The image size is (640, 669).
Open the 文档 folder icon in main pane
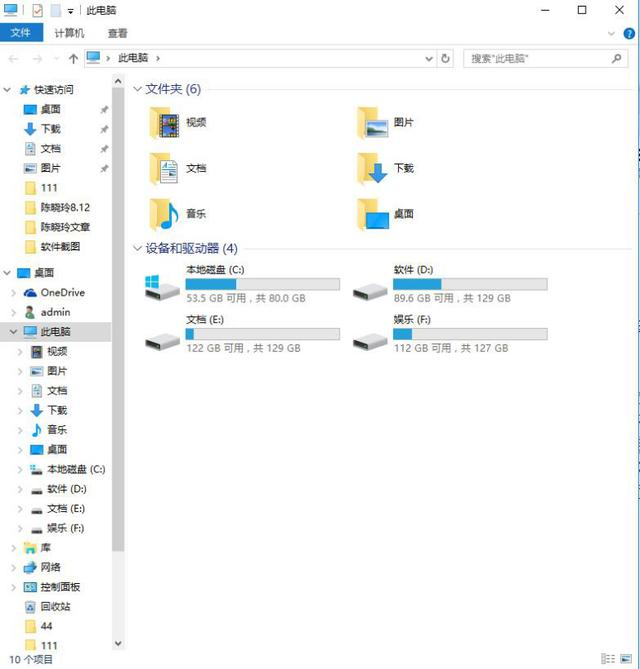(164, 169)
